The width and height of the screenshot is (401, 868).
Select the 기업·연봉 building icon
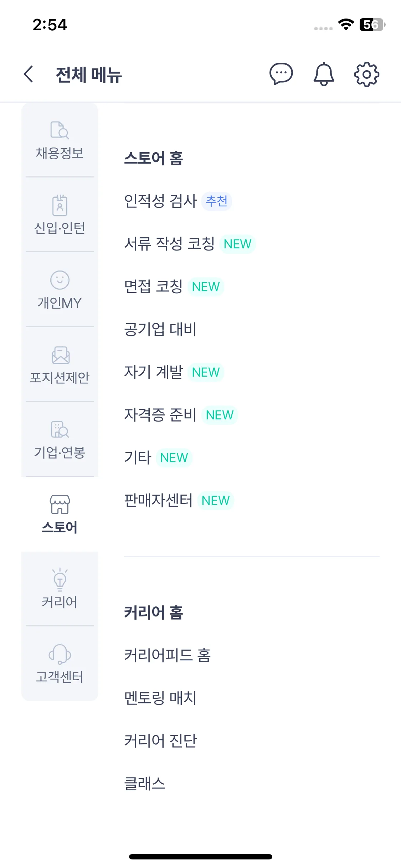[x=60, y=429]
